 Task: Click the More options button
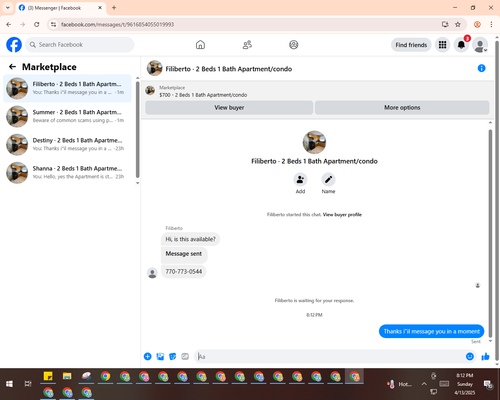402,108
